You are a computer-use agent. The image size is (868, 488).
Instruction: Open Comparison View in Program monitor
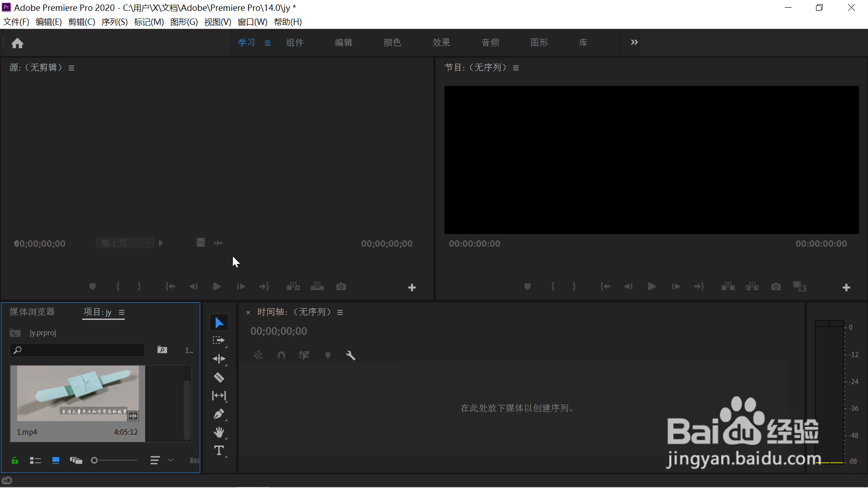coord(799,286)
